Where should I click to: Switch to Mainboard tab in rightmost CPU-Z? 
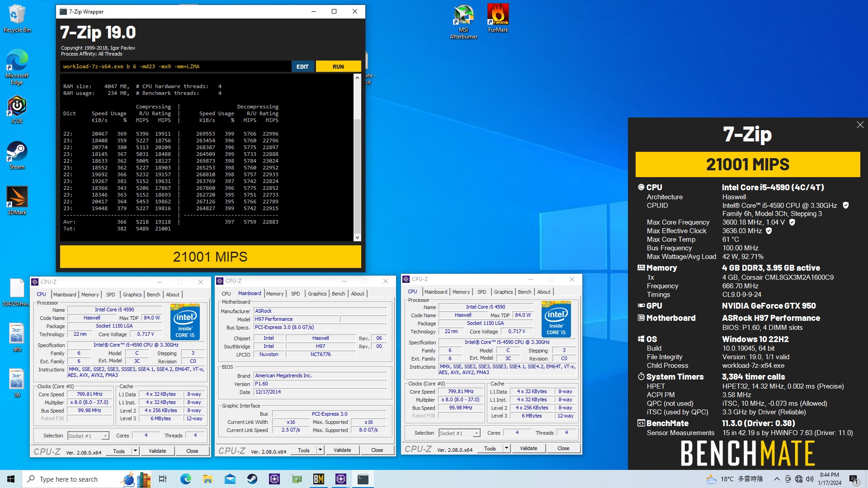[436, 292]
